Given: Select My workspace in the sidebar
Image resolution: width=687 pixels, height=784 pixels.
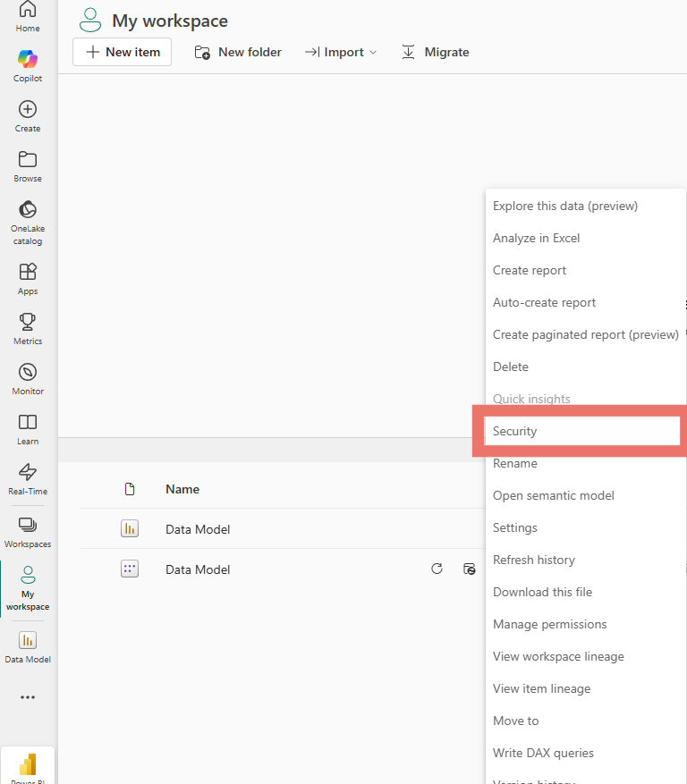Looking at the screenshot, I should (28, 588).
